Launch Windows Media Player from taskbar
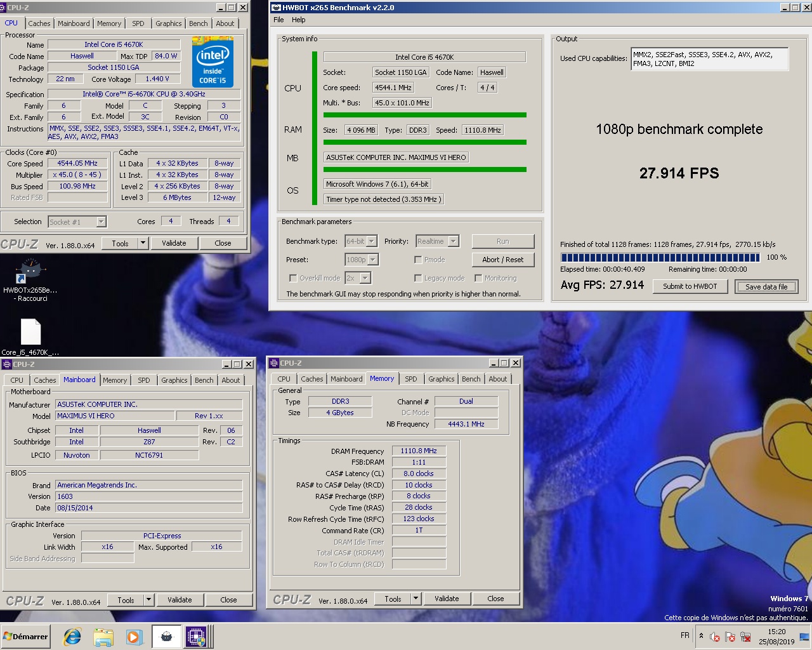Screen dimensions: 812x650 pyautogui.click(x=134, y=637)
